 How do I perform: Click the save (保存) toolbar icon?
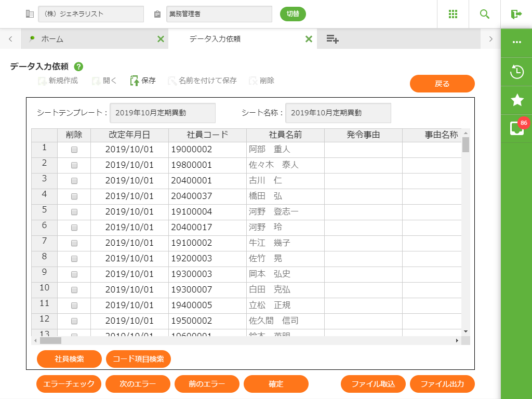pos(135,81)
